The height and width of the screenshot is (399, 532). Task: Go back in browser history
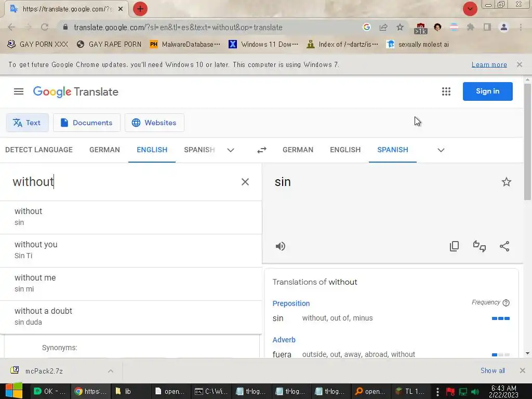click(11, 27)
